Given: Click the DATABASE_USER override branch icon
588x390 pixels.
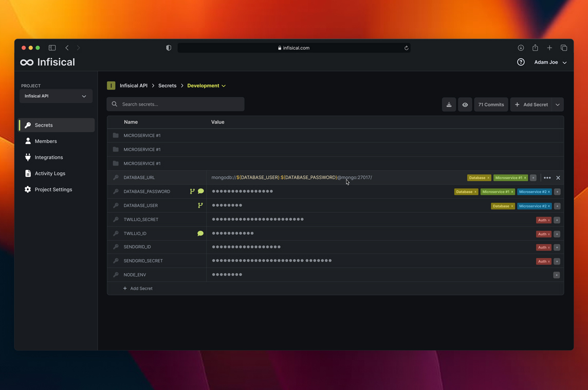Looking at the screenshot, I should [200, 205].
